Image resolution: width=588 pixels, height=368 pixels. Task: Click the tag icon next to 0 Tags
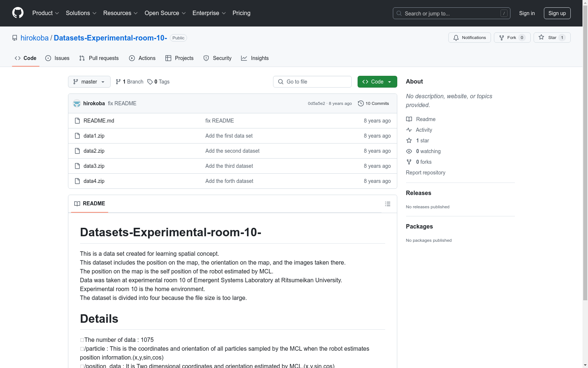150,82
